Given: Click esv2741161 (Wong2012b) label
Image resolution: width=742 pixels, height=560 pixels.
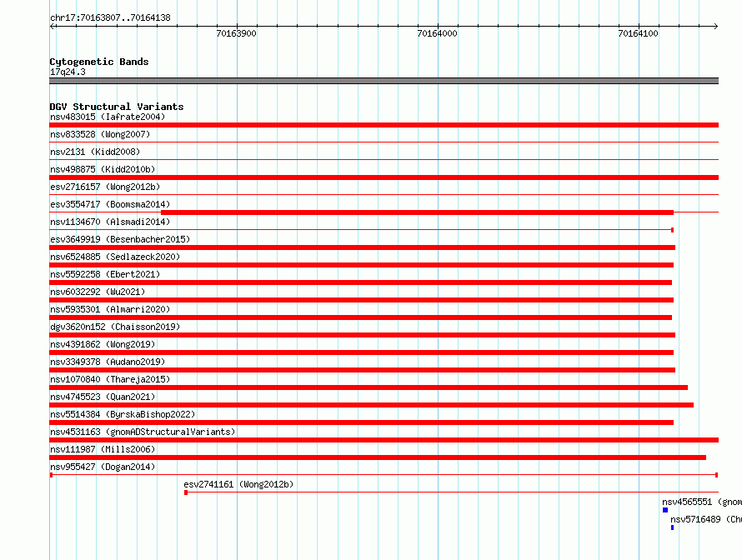Looking at the screenshot, I should tap(238, 484).
